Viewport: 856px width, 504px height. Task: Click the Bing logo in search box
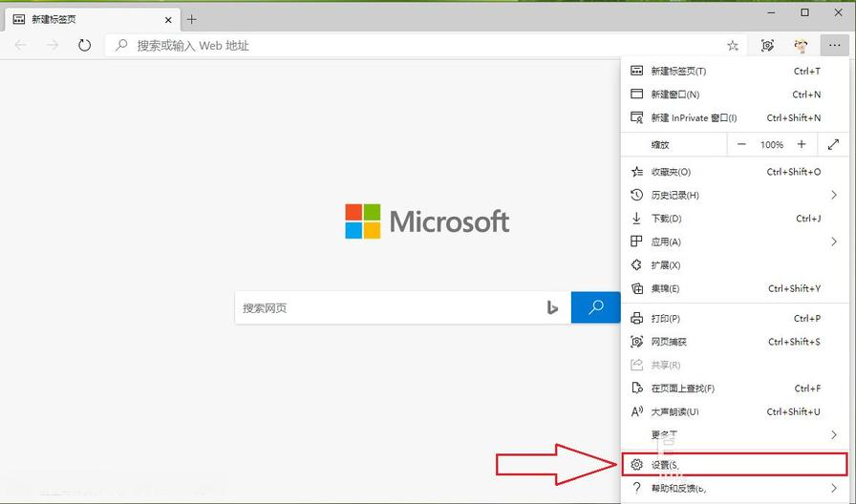click(552, 308)
